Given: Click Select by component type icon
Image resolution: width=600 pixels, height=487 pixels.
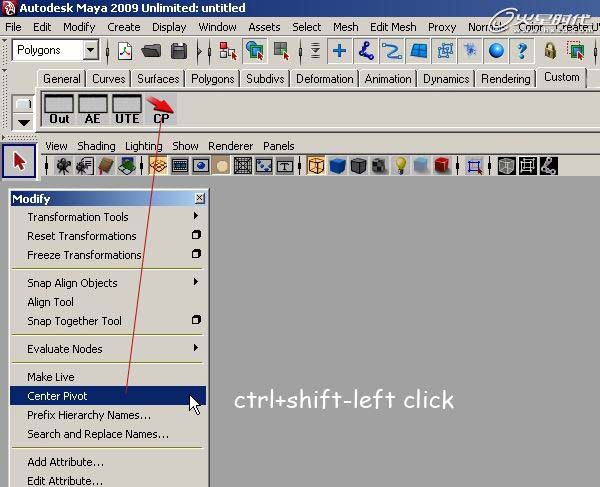Looking at the screenshot, I should click(x=281, y=51).
